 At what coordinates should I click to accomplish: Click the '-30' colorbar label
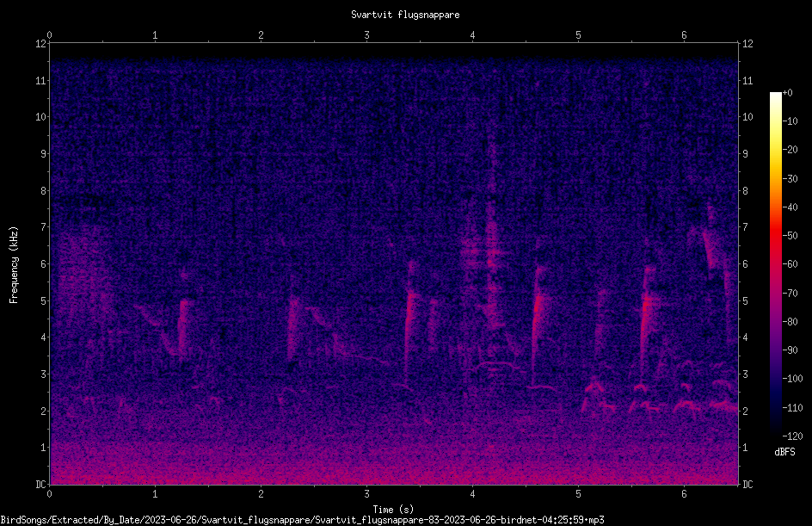(x=790, y=179)
